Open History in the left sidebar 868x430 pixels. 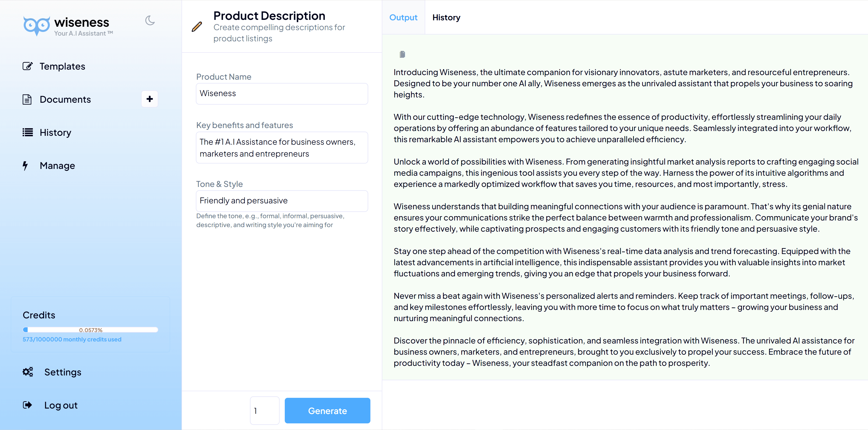pyautogui.click(x=55, y=132)
